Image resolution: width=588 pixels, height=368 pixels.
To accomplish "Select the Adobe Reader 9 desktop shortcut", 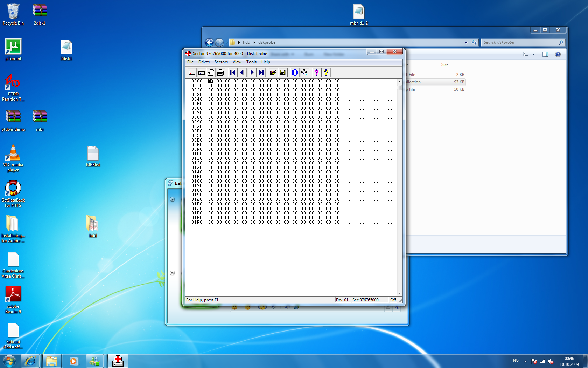I will pos(13,300).
